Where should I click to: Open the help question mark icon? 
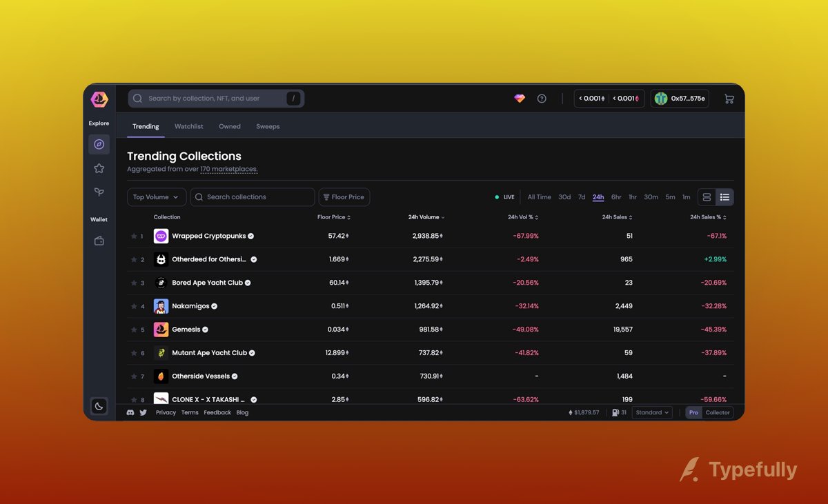click(542, 99)
